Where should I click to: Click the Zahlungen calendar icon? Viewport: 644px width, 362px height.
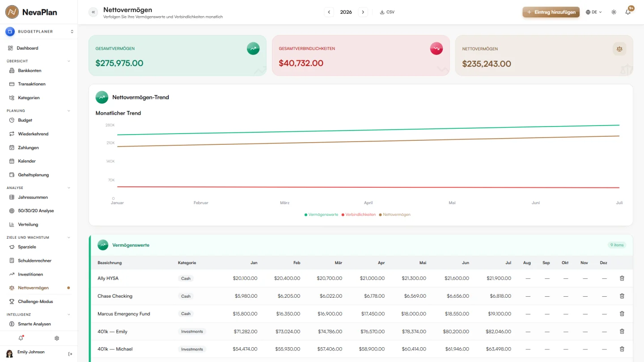[x=12, y=147]
